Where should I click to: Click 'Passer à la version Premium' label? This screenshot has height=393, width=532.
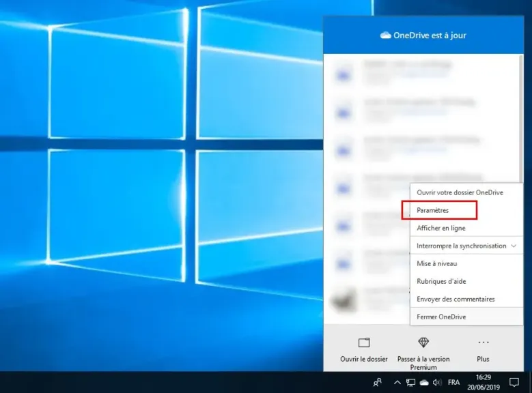[x=423, y=363]
